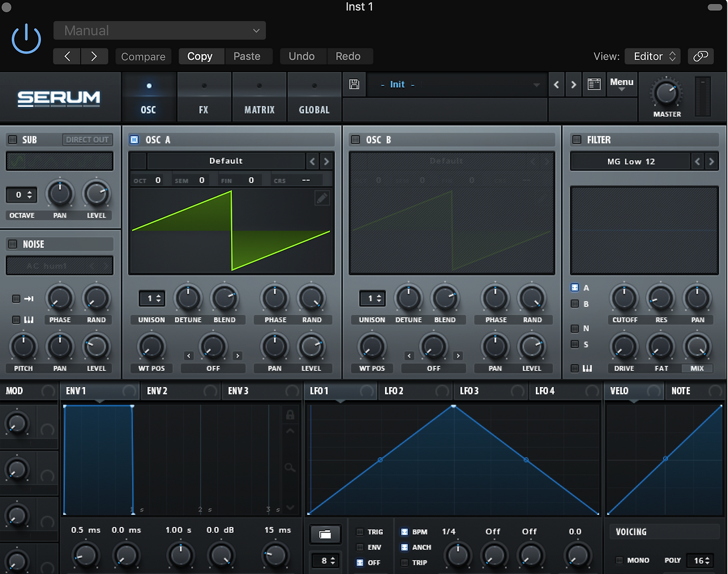Open LFO shape folder icon
Viewport: 728px width, 574px height.
coord(325,534)
